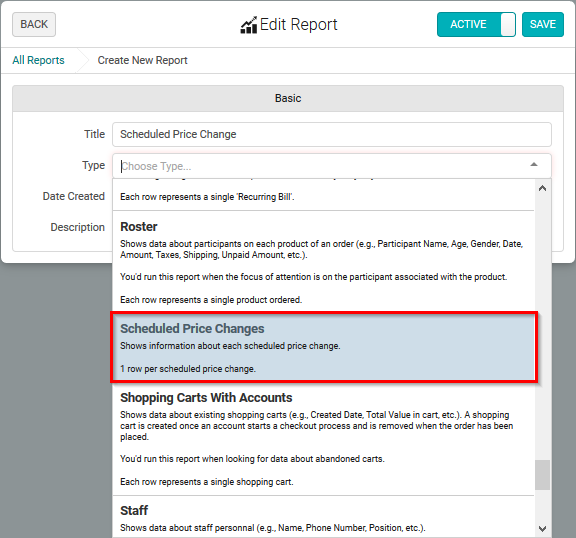Pick the Staff report type

click(323, 517)
